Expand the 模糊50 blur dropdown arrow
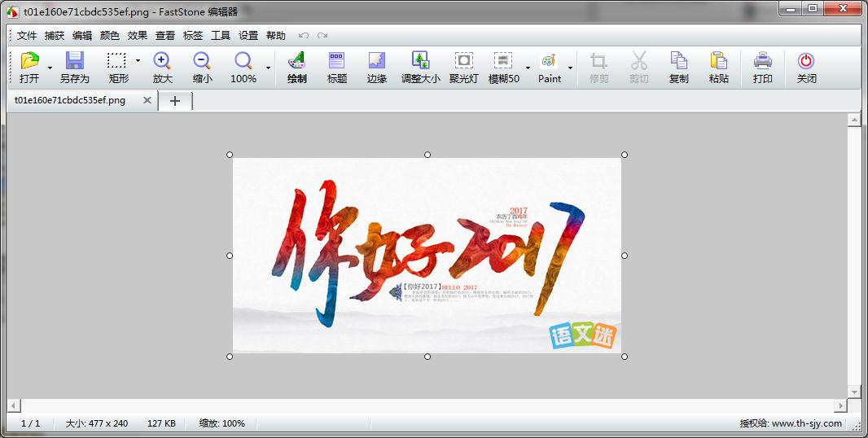The height and width of the screenshot is (438, 868). [528, 68]
